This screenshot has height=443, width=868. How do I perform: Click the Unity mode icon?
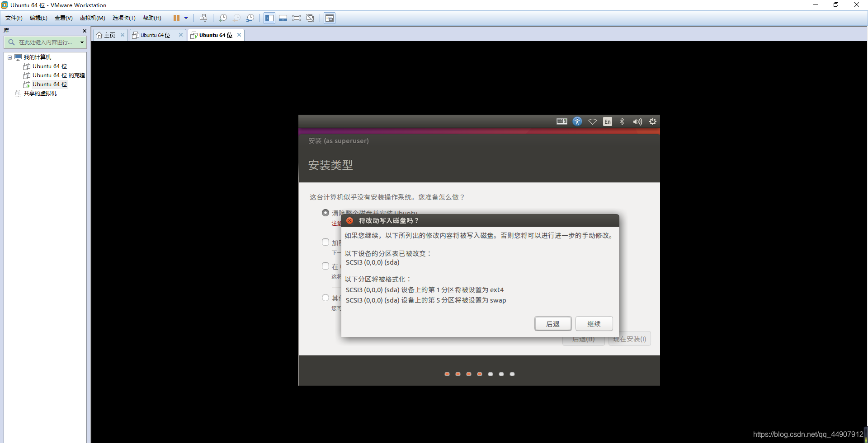point(310,18)
